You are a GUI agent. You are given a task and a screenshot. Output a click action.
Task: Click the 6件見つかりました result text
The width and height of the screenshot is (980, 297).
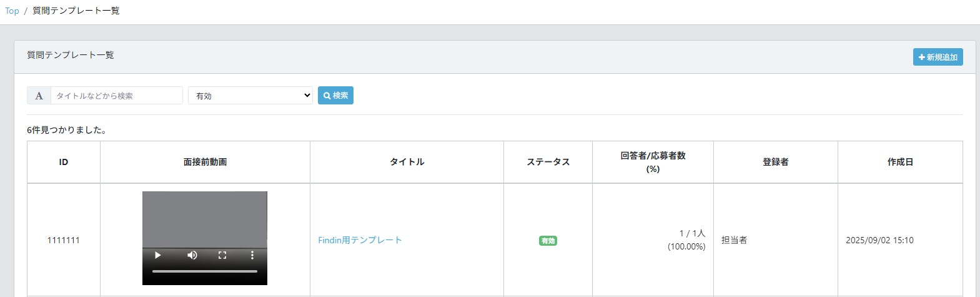click(x=67, y=130)
